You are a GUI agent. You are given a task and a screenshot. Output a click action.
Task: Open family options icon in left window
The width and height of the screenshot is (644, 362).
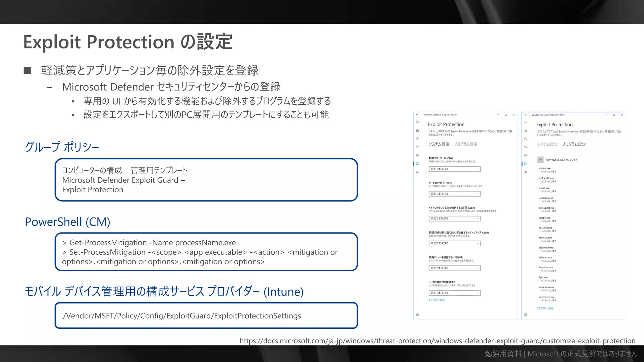point(417,172)
